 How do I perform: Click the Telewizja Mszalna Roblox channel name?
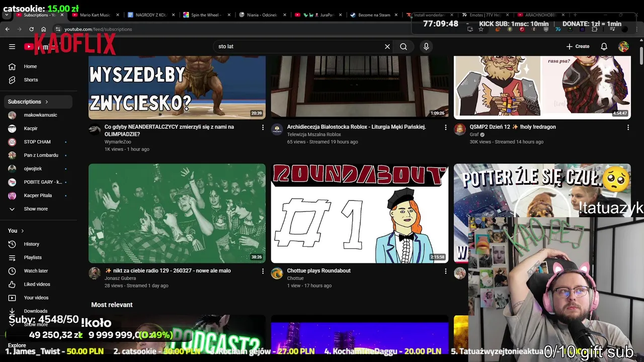pyautogui.click(x=314, y=134)
